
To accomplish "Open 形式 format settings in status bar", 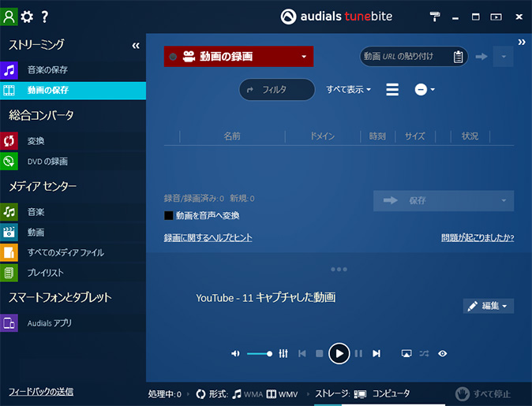I will 247,394.
